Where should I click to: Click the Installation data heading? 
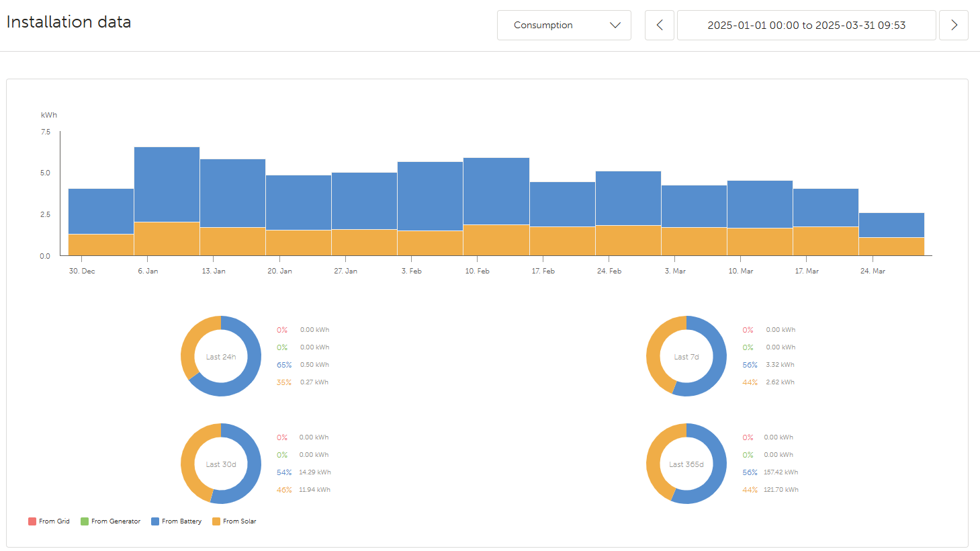tap(69, 22)
